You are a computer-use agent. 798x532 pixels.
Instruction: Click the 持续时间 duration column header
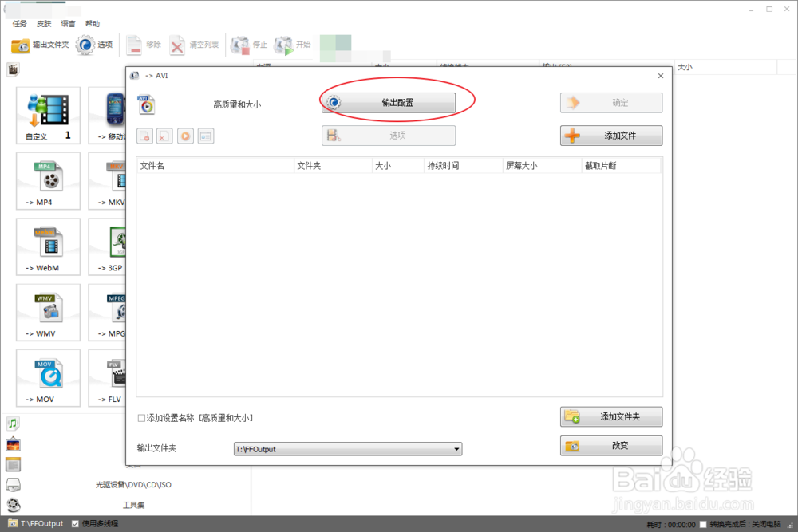(x=464, y=166)
